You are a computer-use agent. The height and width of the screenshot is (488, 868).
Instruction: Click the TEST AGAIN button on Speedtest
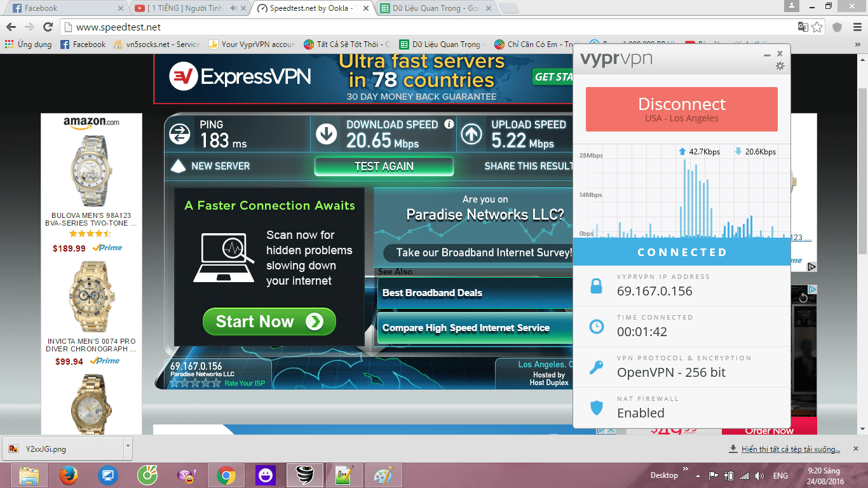point(384,166)
